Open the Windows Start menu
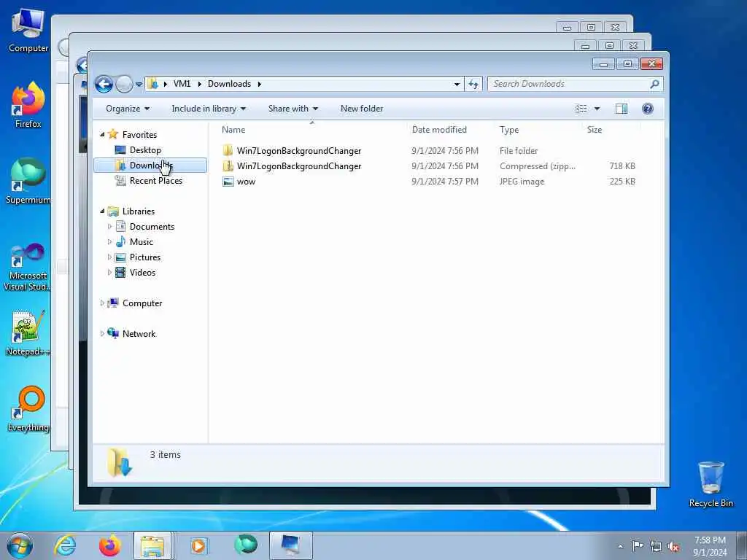The width and height of the screenshot is (747, 560). coord(20,545)
